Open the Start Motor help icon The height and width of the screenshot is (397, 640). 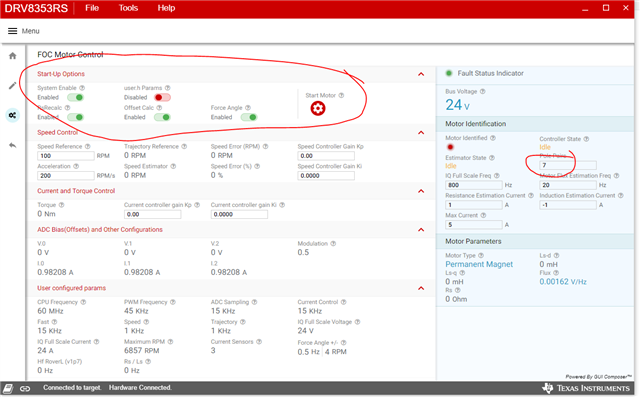click(x=341, y=95)
